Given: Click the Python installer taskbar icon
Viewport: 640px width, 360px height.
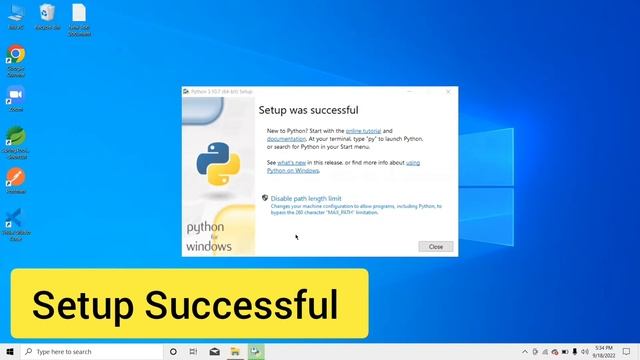Looking at the screenshot, I should pyautogui.click(x=256, y=351).
